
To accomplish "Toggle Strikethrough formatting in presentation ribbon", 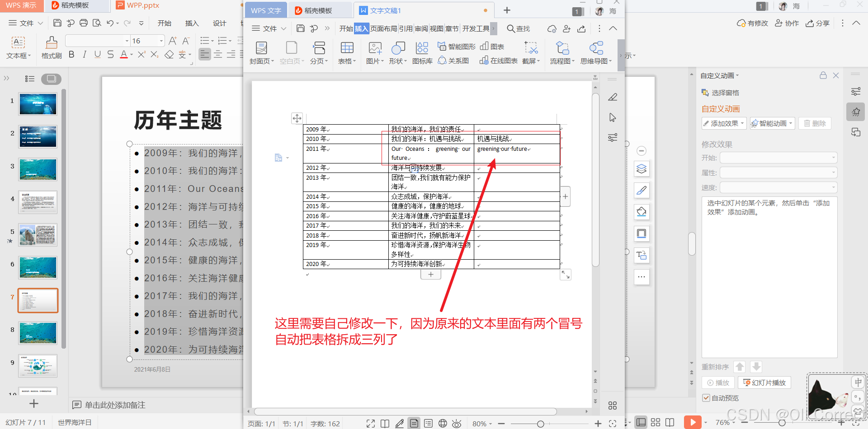I will point(111,55).
